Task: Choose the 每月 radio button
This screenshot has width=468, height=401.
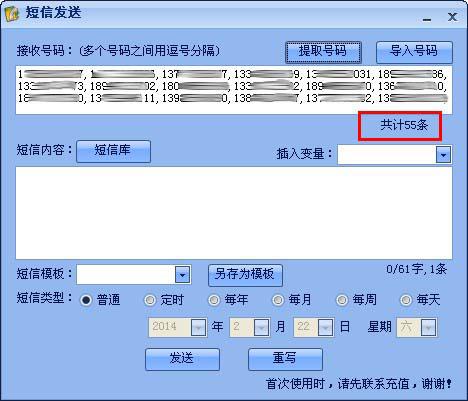Action: 278,300
